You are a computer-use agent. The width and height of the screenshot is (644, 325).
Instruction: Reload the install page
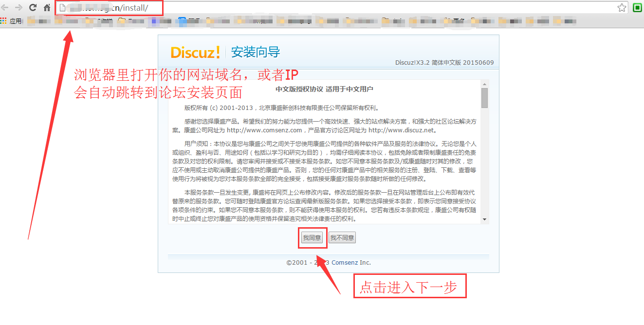[x=33, y=7]
